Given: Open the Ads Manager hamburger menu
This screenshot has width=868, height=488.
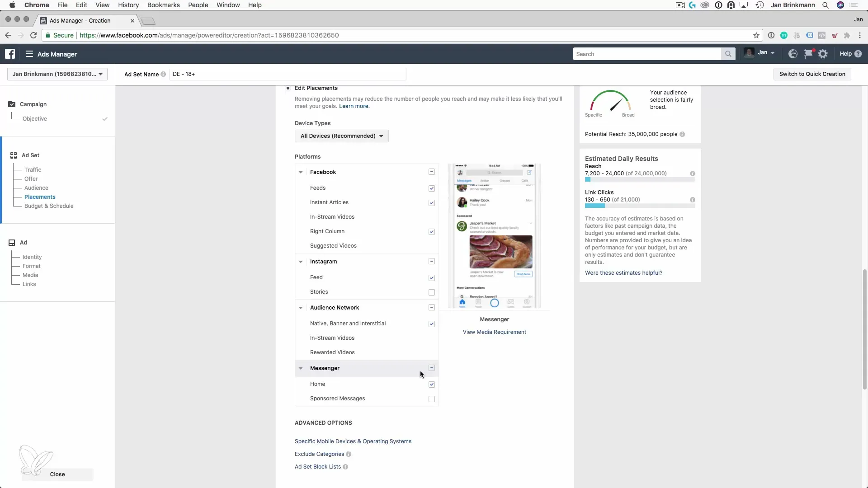Looking at the screenshot, I should tap(29, 54).
